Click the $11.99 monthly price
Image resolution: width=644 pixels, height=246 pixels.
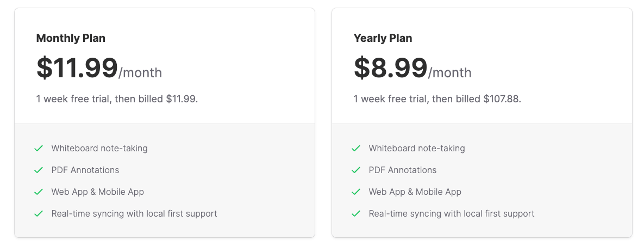pos(77,68)
